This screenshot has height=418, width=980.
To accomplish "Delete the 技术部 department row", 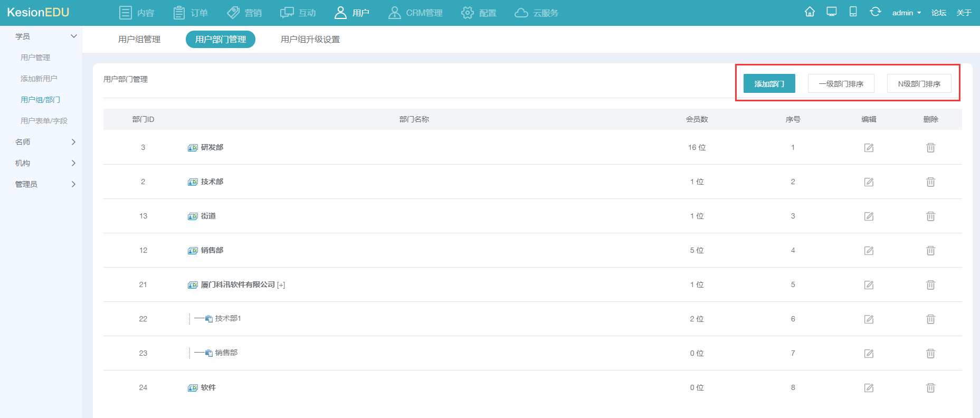I will (x=930, y=182).
